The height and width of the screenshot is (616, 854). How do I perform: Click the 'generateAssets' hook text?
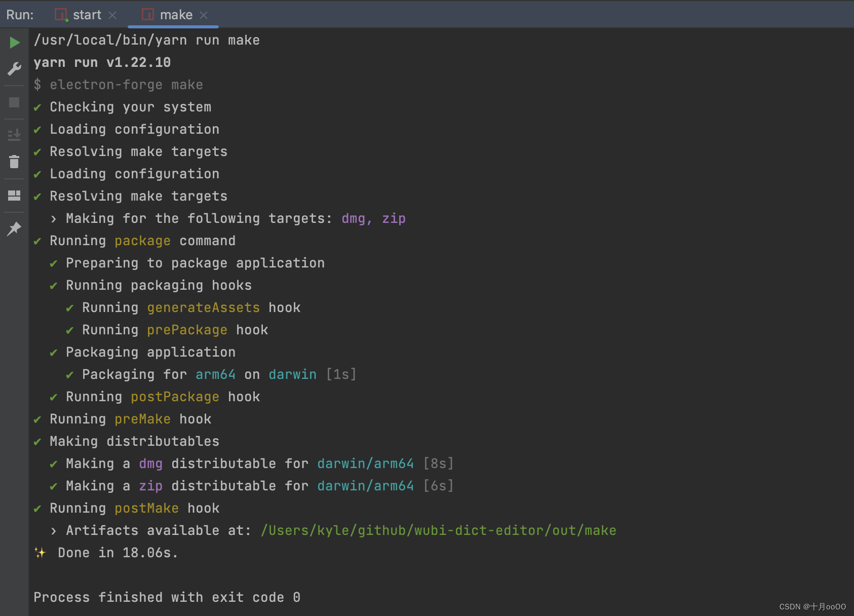pyautogui.click(x=203, y=307)
